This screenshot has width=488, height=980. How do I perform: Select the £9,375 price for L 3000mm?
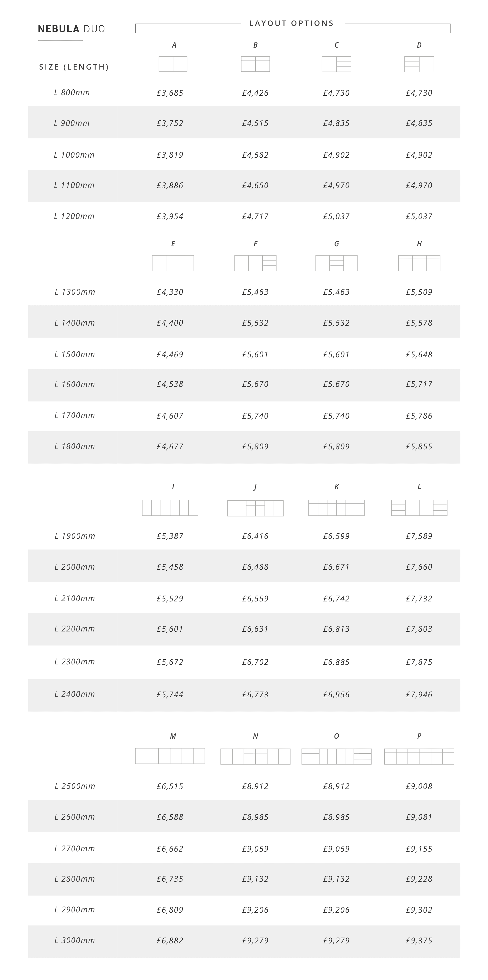pyautogui.click(x=419, y=941)
